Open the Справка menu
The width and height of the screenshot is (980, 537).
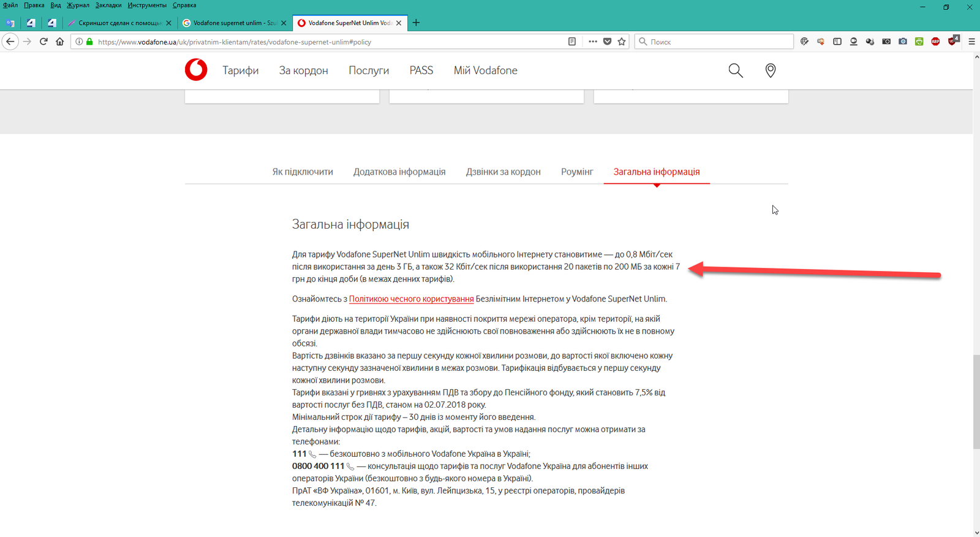pyautogui.click(x=184, y=5)
